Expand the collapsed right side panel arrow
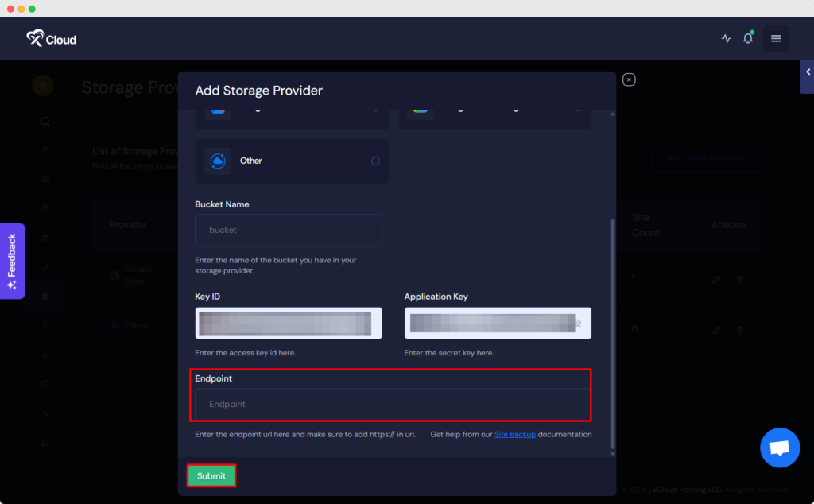The height and width of the screenshot is (504, 814). (808, 72)
